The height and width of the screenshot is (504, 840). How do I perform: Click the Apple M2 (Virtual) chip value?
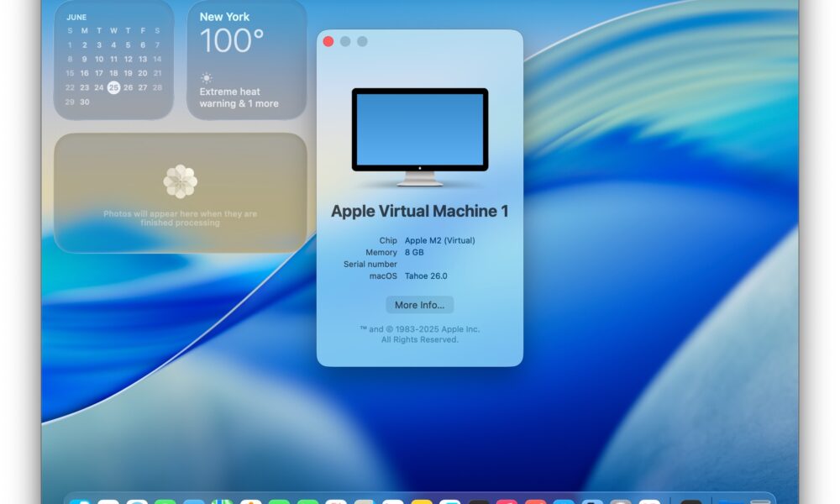(x=440, y=240)
